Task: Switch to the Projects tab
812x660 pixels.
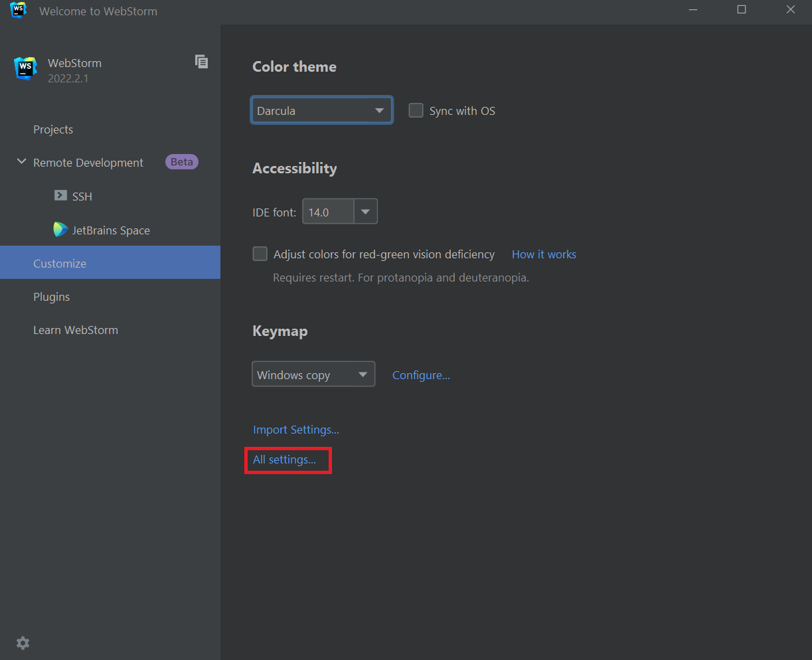Action: pos(53,129)
